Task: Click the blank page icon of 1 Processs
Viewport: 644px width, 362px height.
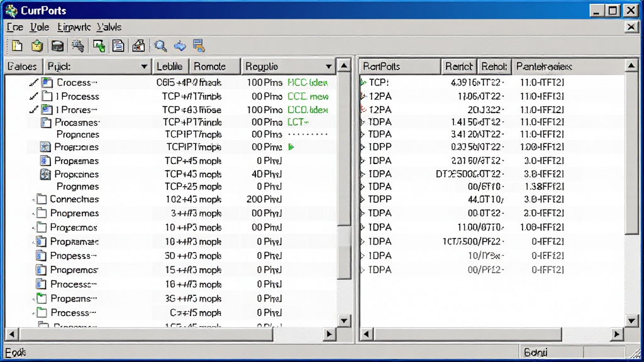Action: 47,96
